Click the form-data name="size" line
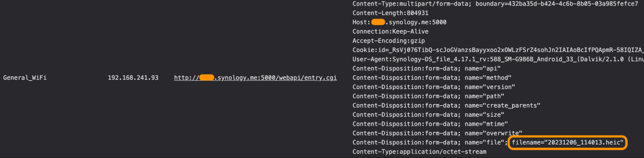Screen dimensions: 644x158 pyautogui.click(x=428, y=115)
